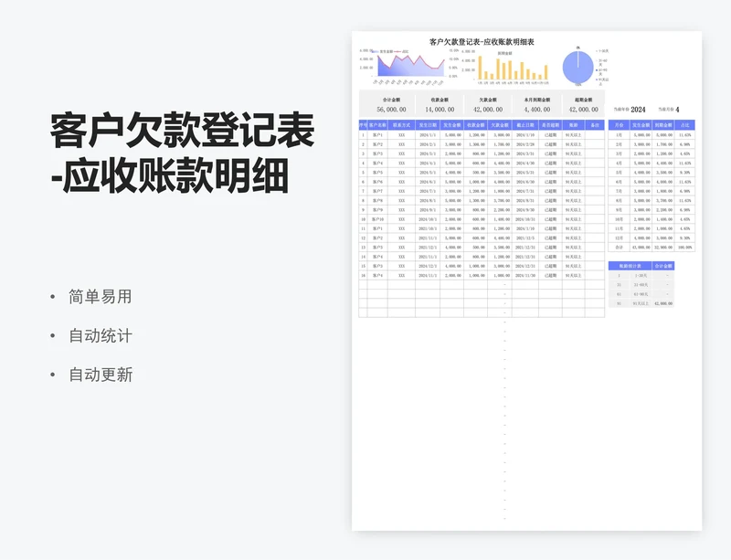
Task: Click the 截止日期 column header
Action: click(x=524, y=125)
